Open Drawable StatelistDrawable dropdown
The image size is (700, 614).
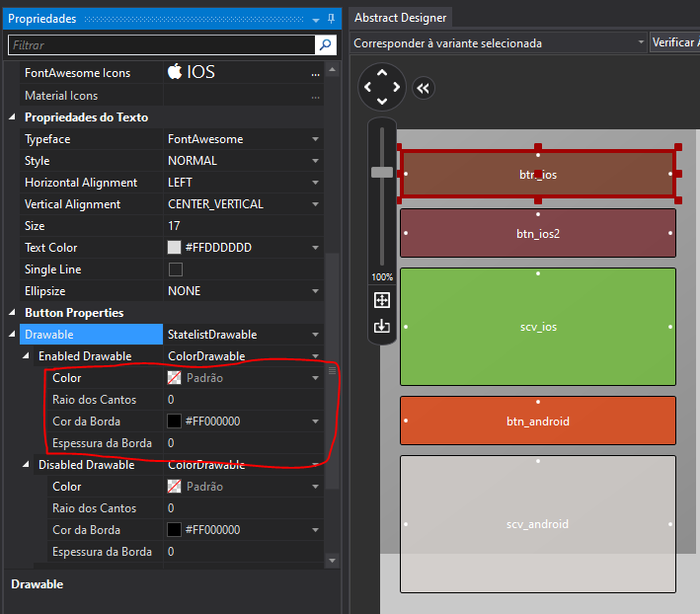315,335
